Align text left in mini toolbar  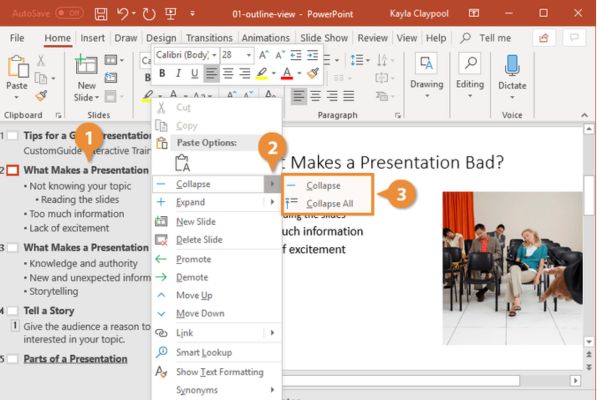coord(212,73)
